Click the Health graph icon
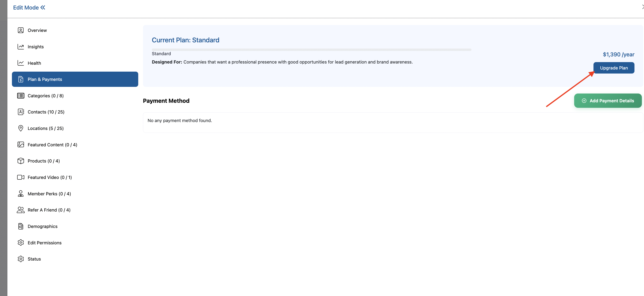The width and height of the screenshot is (644, 296). click(x=21, y=63)
